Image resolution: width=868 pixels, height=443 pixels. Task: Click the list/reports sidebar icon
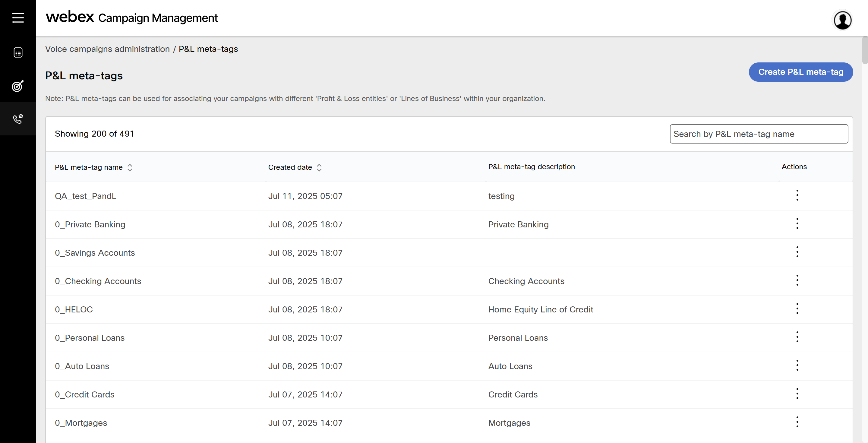click(18, 52)
